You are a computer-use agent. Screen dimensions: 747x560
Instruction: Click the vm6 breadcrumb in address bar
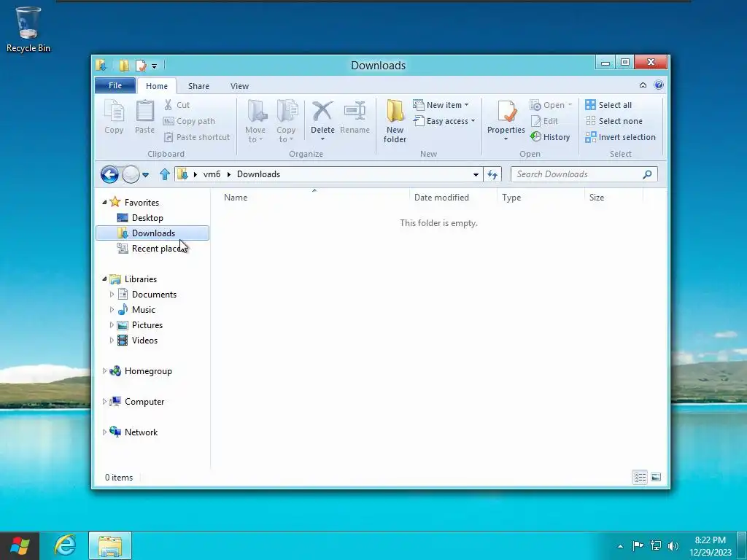click(x=212, y=174)
